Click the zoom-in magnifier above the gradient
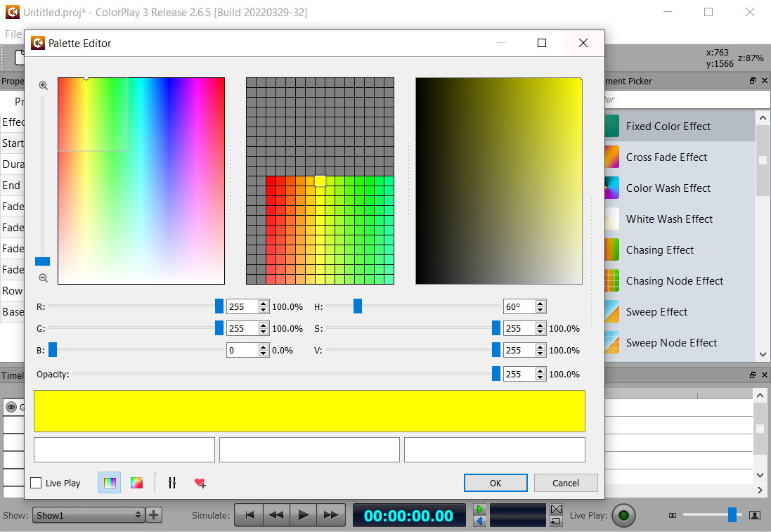 (x=43, y=85)
